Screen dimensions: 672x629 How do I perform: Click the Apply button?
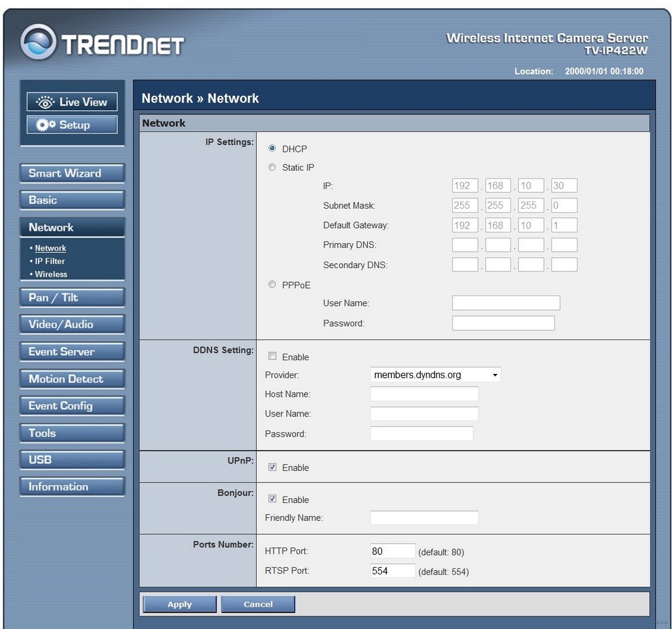pyautogui.click(x=179, y=604)
